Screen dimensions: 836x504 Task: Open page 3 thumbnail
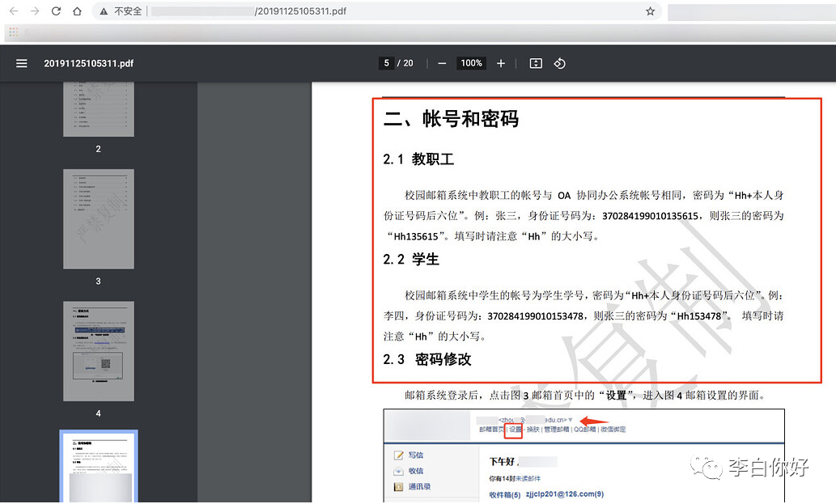click(x=99, y=219)
